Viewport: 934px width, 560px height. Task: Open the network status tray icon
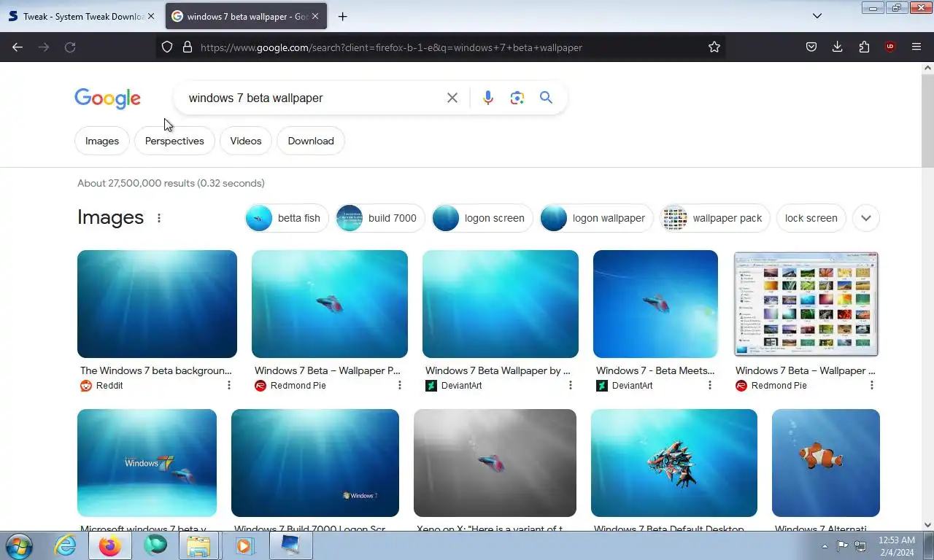860,545
